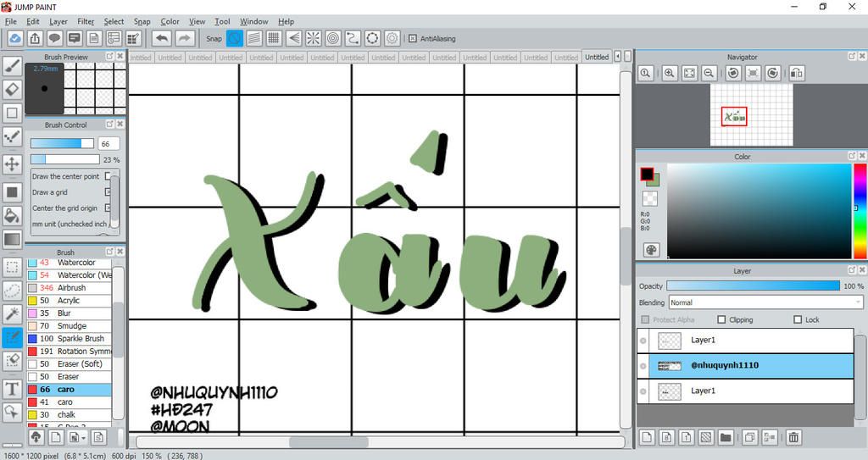Click the cloud save icon
This screenshot has width=868, height=460.
click(x=15, y=38)
